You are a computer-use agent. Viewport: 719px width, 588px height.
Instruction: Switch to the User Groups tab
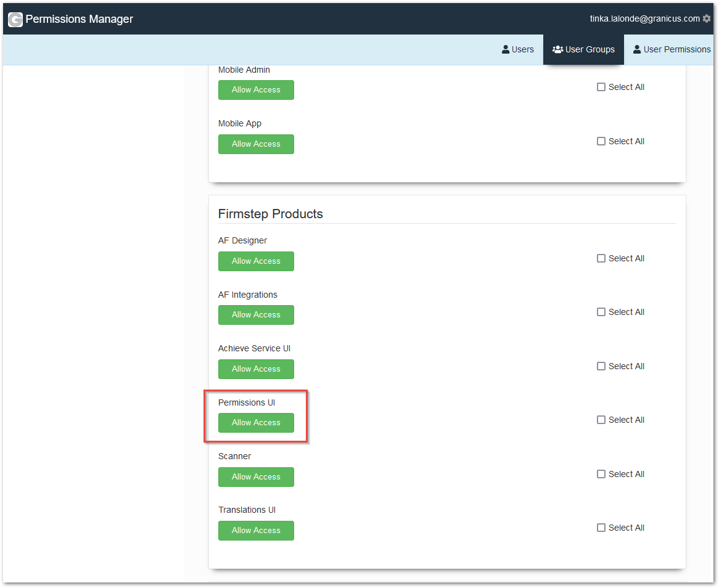click(583, 49)
